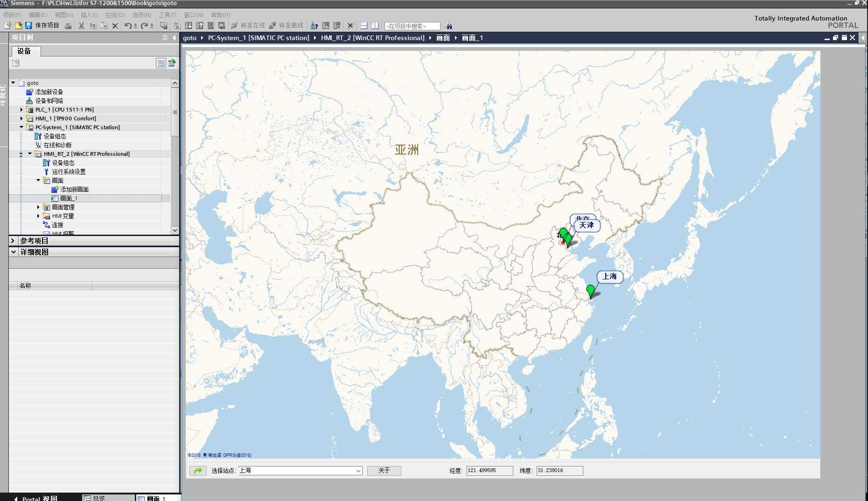Select 在线和诊断 tree item

point(57,145)
